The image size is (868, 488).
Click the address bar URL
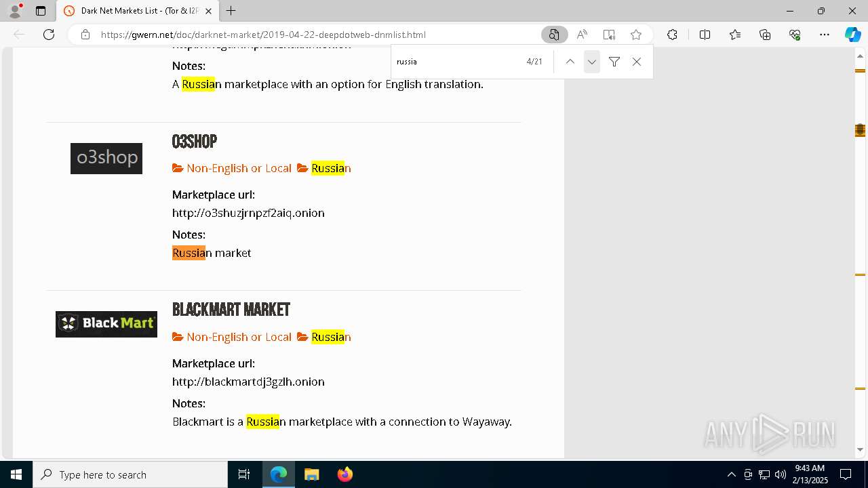pyautogui.click(x=263, y=35)
